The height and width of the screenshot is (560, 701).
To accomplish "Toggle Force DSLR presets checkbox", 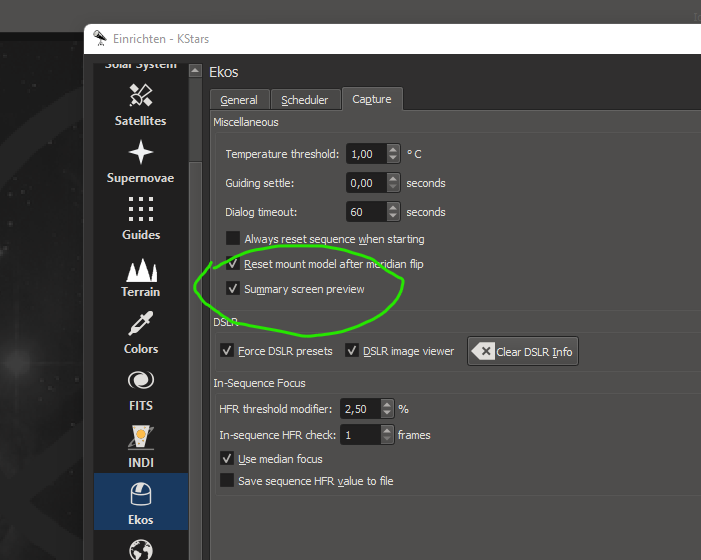I will tap(227, 351).
